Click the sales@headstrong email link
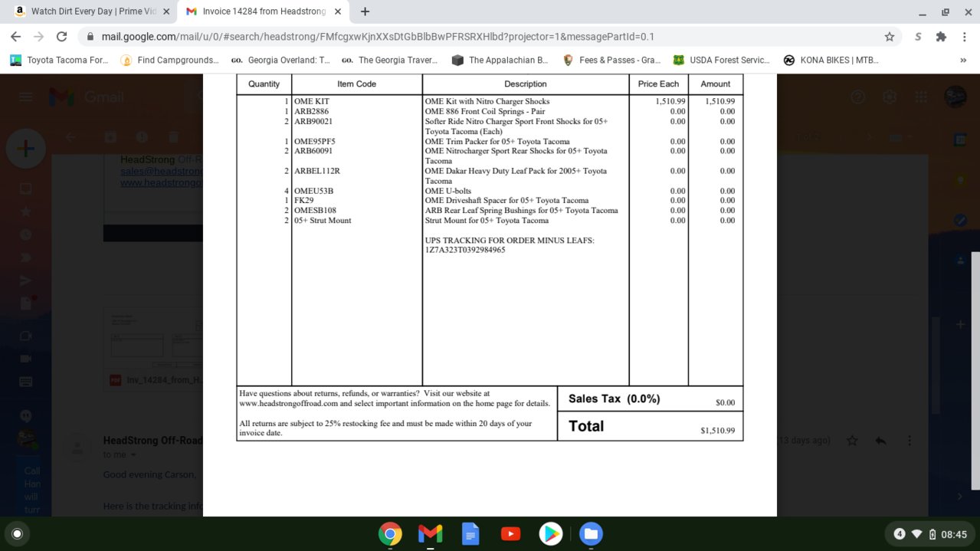The image size is (980, 551). coord(161,172)
